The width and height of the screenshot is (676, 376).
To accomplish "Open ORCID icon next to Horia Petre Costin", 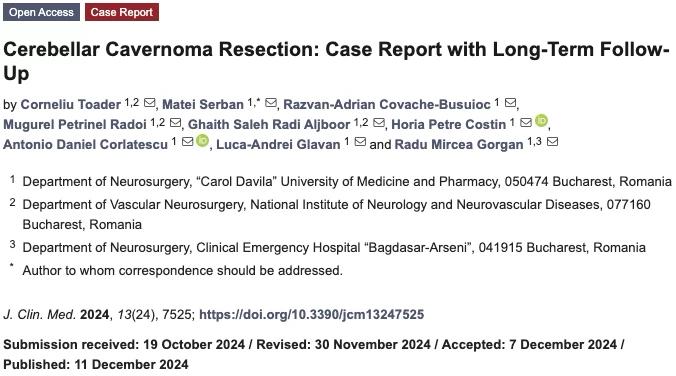I will [x=541, y=121].
